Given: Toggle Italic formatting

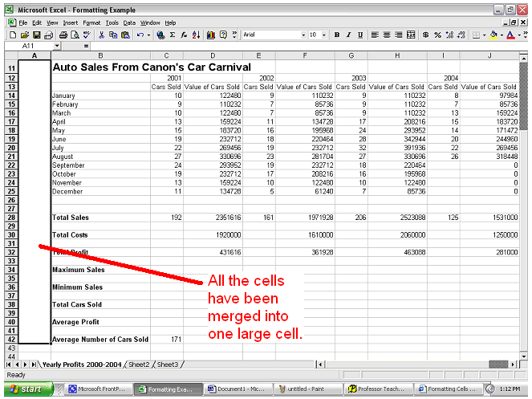Looking at the screenshot, I should pyautogui.click(x=349, y=35).
